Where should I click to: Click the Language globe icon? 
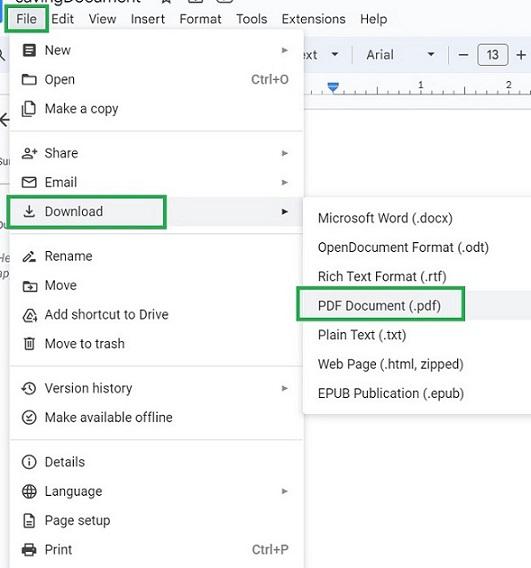coord(29,491)
